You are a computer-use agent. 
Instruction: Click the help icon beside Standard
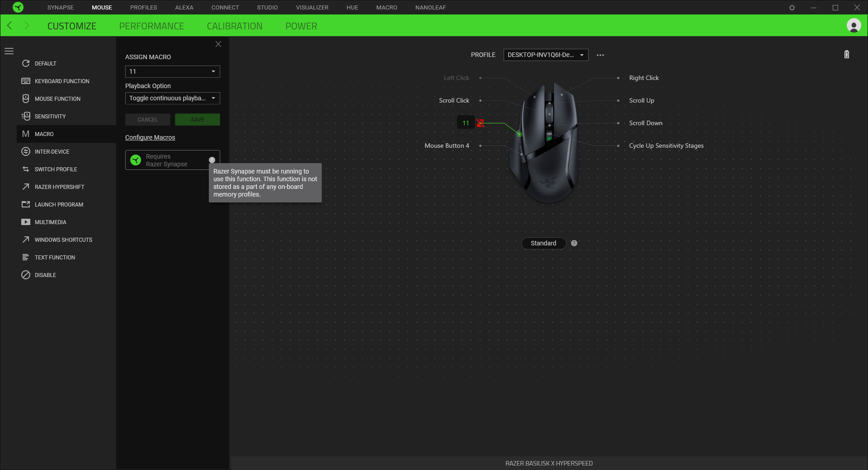574,243
